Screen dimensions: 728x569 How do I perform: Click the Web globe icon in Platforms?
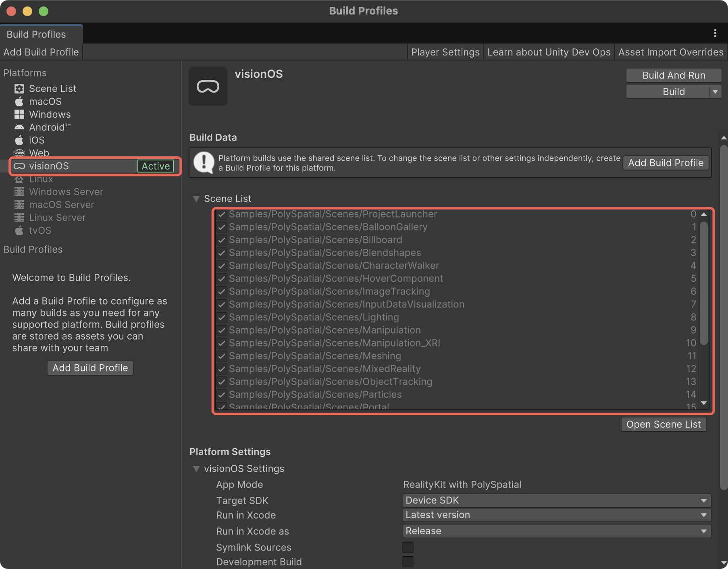coord(19,153)
